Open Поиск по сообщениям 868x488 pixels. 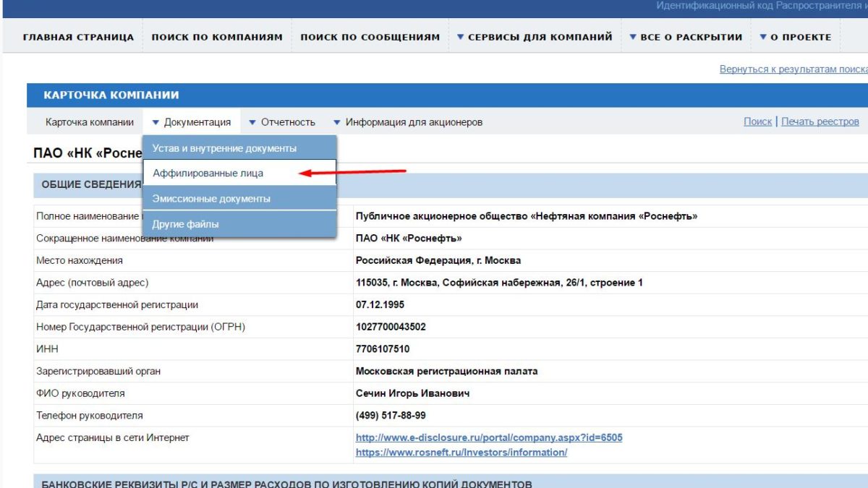click(x=370, y=37)
